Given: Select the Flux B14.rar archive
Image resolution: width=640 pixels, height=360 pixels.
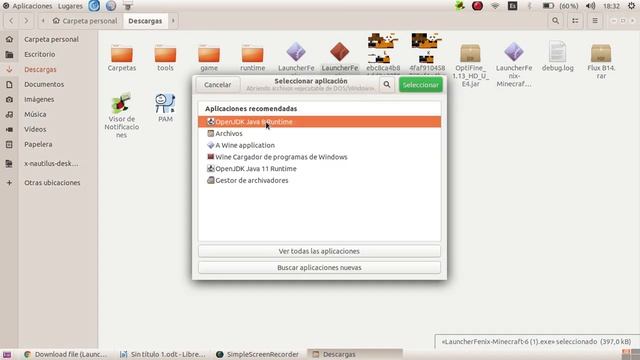Looking at the screenshot, I should (601, 53).
